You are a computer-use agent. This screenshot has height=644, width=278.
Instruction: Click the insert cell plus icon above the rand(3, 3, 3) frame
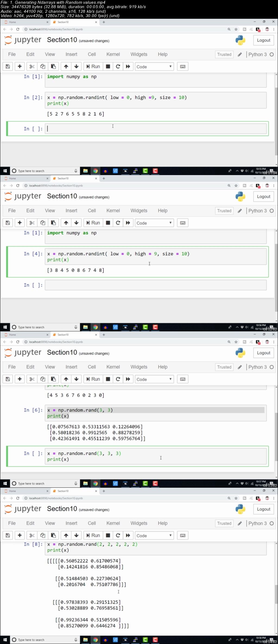20,379
